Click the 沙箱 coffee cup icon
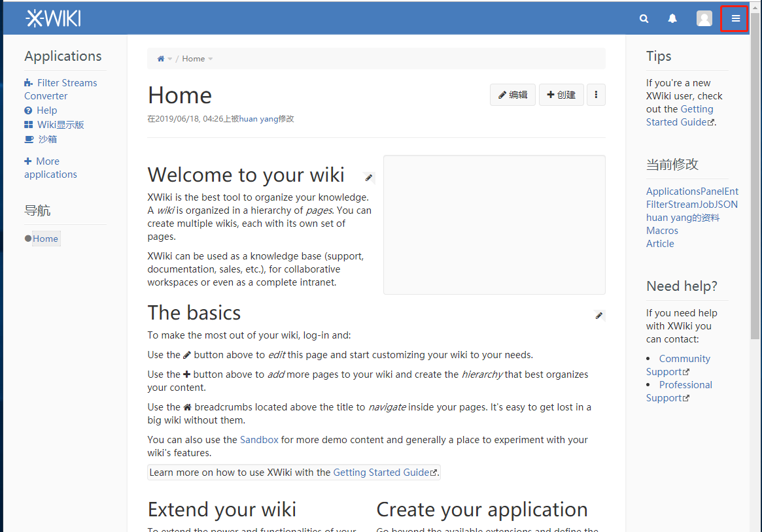Screen dimensions: 762x532 pyautogui.click(x=29, y=139)
